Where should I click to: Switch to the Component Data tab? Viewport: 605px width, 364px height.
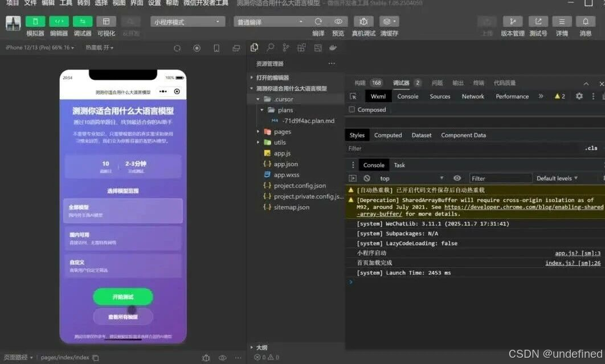[463, 136]
